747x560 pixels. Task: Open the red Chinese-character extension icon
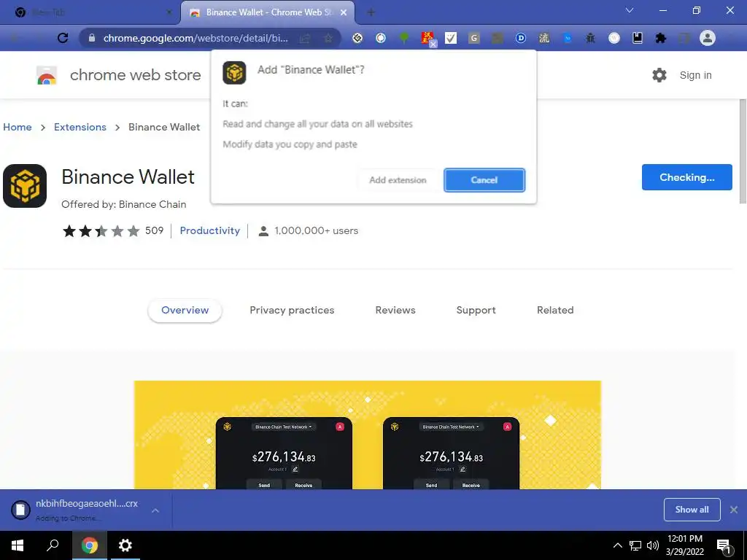click(427, 38)
